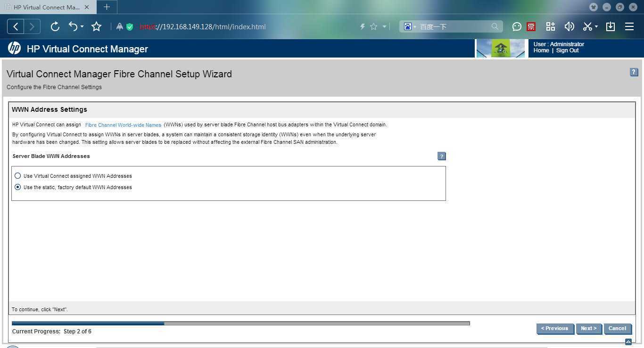Click the Next button

(x=588, y=329)
